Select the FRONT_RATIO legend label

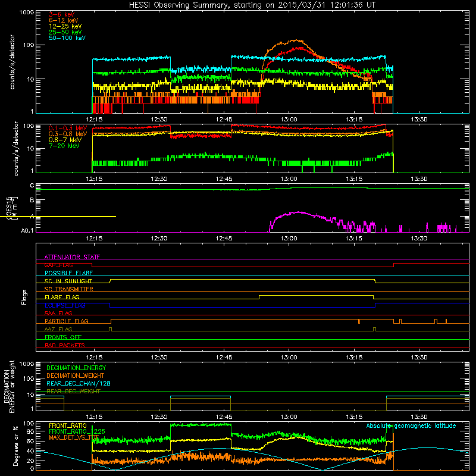pyautogui.click(x=68, y=425)
